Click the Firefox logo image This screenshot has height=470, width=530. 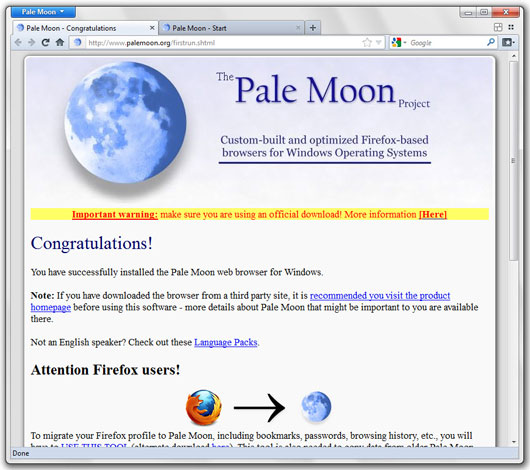click(x=204, y=407)
